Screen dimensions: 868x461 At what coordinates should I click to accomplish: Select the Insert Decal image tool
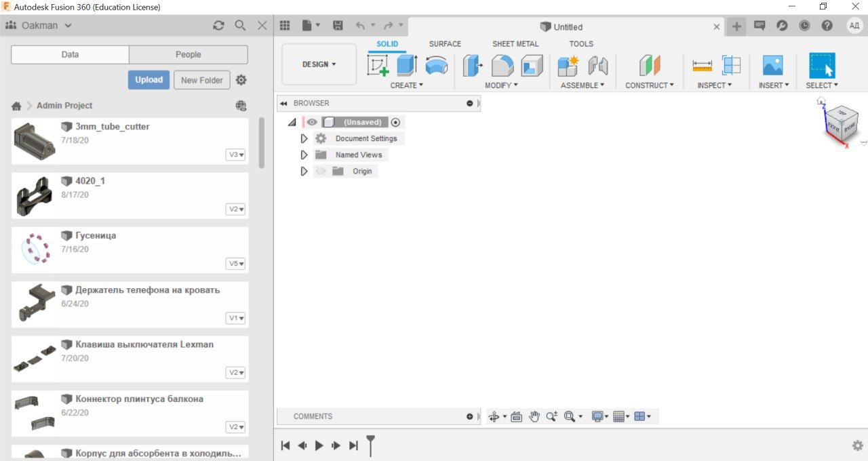point(773,66)
